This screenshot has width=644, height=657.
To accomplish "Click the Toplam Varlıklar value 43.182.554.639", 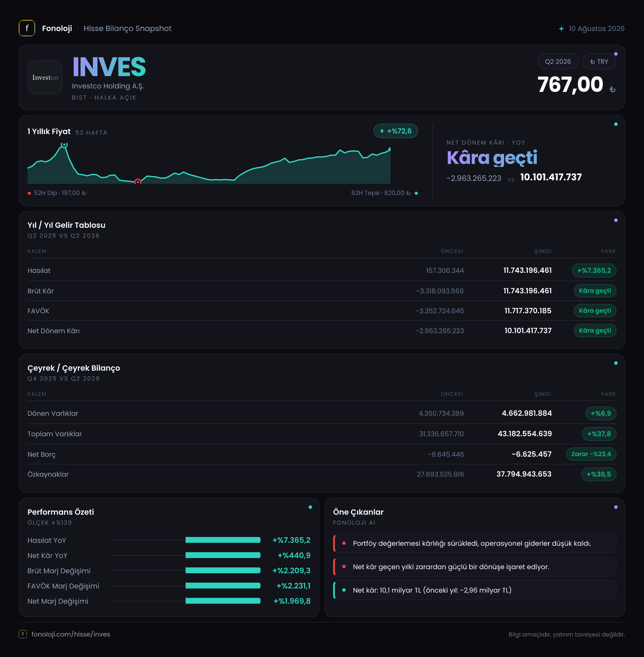I will pos(525,434).
